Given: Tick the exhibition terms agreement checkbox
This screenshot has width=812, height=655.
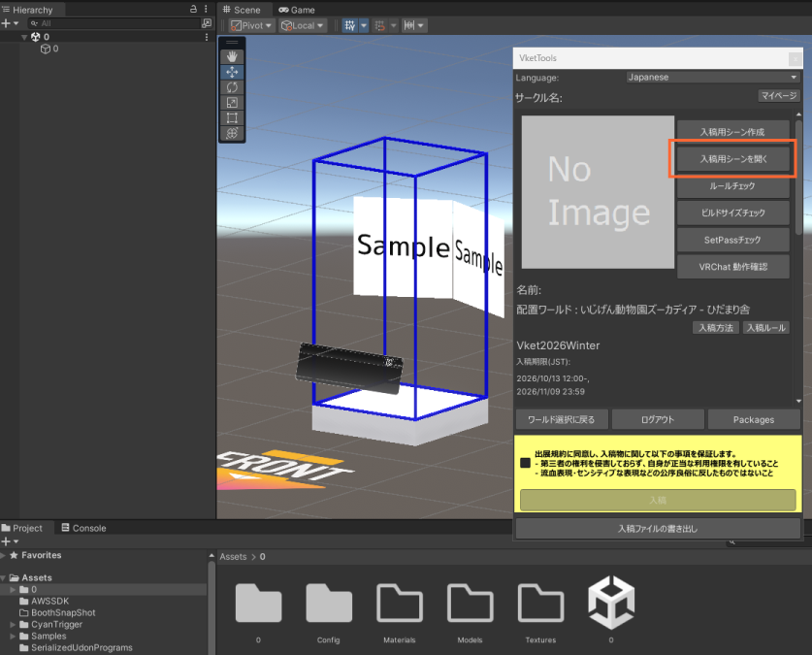Looking at the screenshot, I should click(x=525, y=463).
